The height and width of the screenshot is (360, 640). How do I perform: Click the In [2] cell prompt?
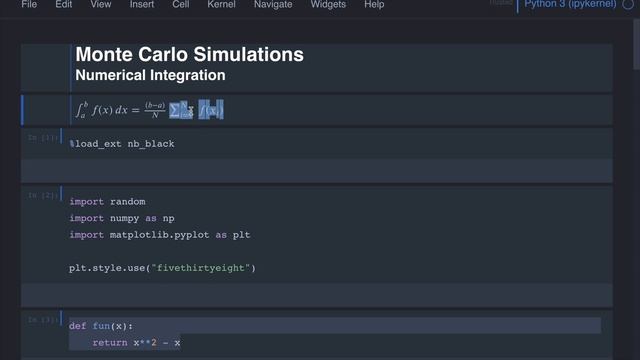pos(43,196)
